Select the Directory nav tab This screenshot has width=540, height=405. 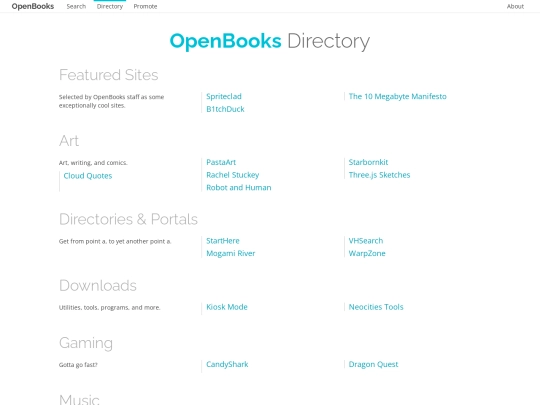pos(110,6)
